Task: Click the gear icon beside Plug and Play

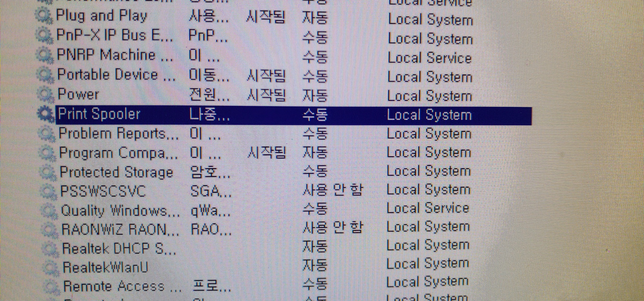Action: tap(44, 16)
